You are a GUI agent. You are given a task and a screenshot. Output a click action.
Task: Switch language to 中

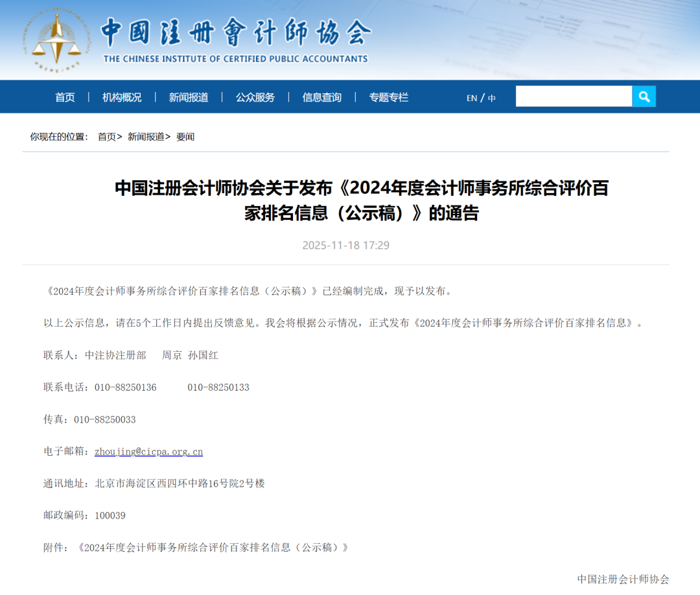click(x=491, y=99)
